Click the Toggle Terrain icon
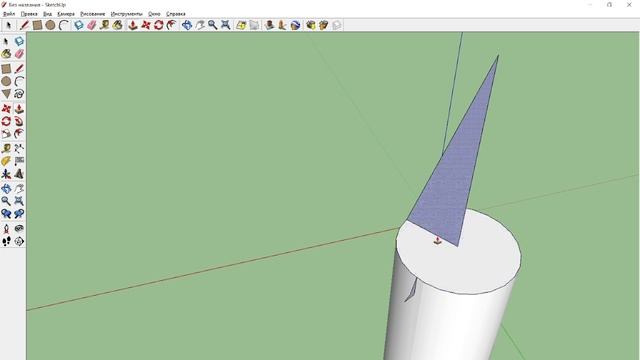Image resolution: width=640 pixels, height=360 pixels. pos(254,25)
